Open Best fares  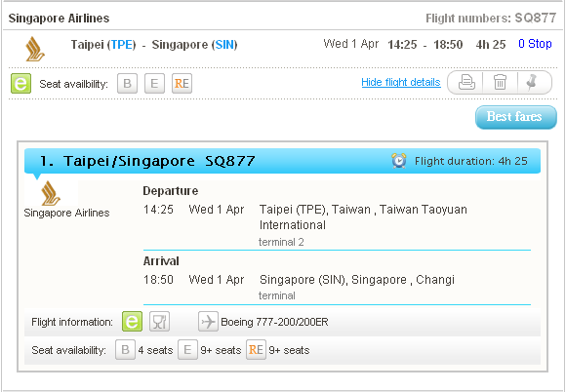pyautogui.click(x=516, y=117)
